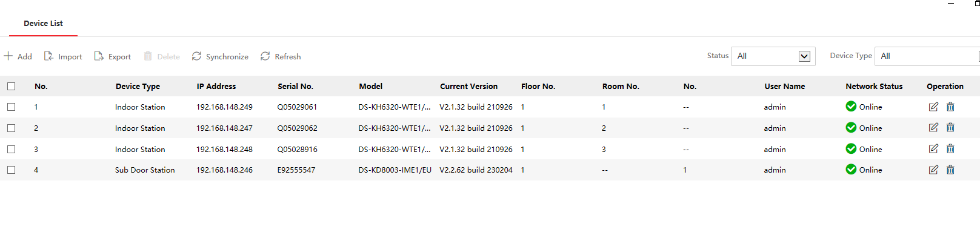
Task: Select checkbox for Sub Door Station row
Action: (11, 170)
